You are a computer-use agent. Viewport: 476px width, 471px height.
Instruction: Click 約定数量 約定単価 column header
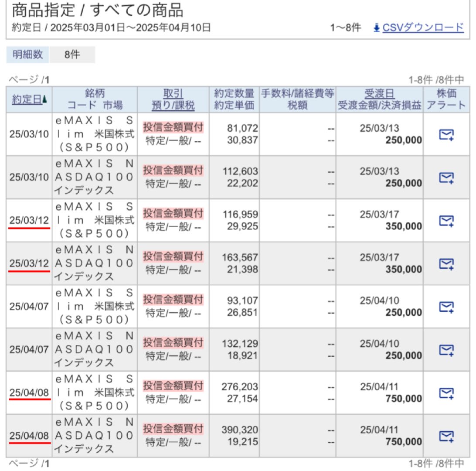click(234, 99)
